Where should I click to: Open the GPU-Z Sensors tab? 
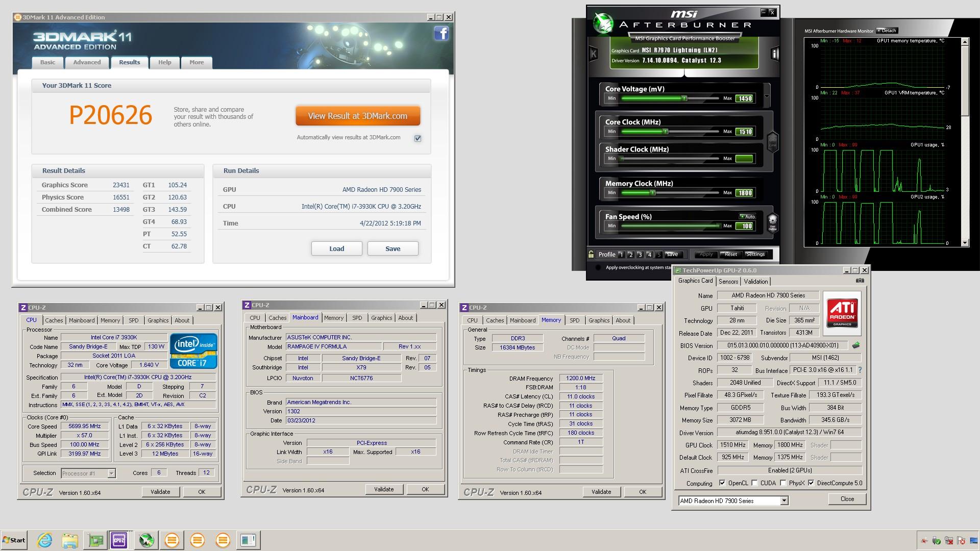(x=728, y=281)
